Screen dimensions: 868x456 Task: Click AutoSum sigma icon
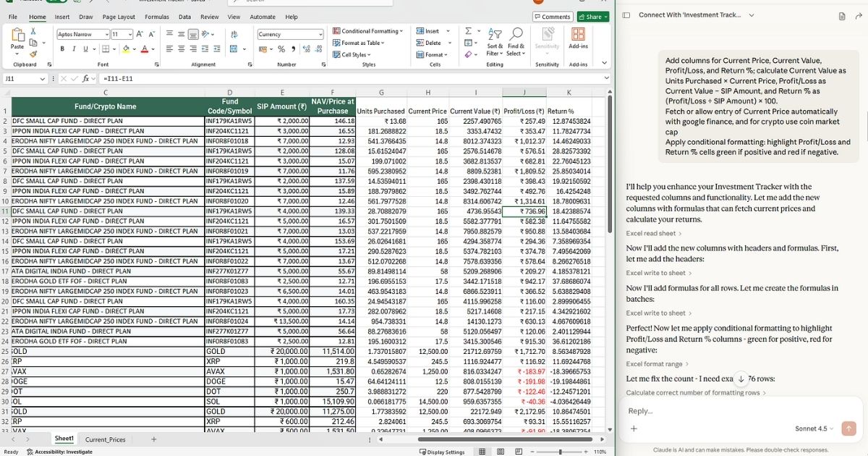coord(469,31)
